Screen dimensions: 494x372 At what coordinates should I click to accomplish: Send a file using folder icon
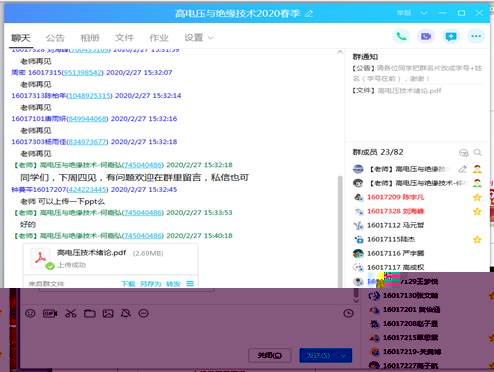coord(89,313)
